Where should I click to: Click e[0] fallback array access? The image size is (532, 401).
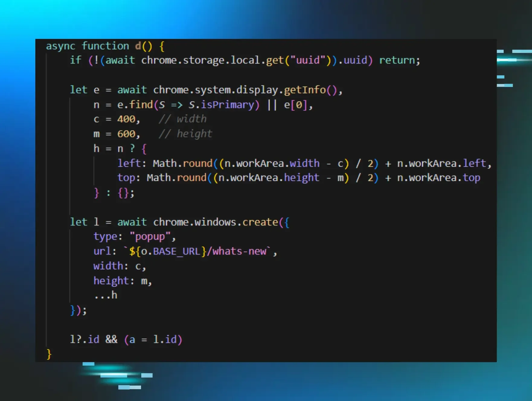pyautogui.click(x=295, y=105)
